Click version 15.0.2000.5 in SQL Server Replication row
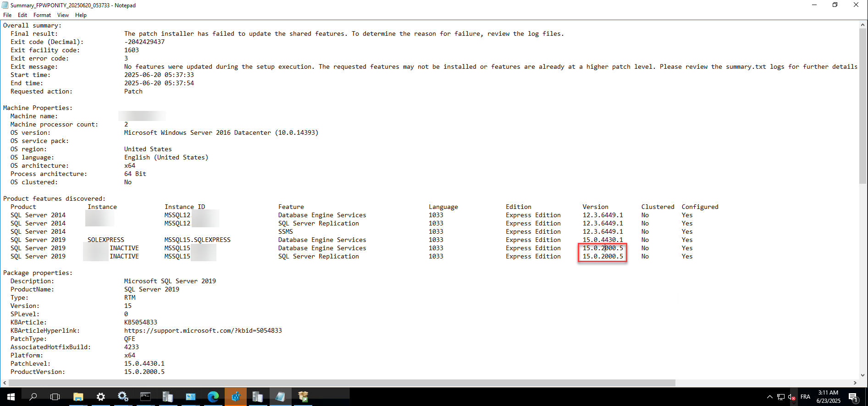The height and width of the screenshot is (406, 868). click(x=603, y=256)
